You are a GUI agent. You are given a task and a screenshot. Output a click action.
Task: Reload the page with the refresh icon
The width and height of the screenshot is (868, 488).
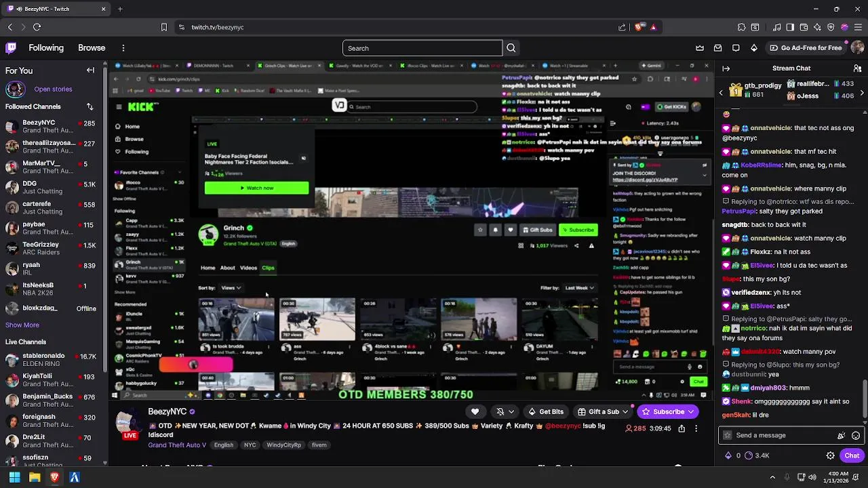pos(37,27)
